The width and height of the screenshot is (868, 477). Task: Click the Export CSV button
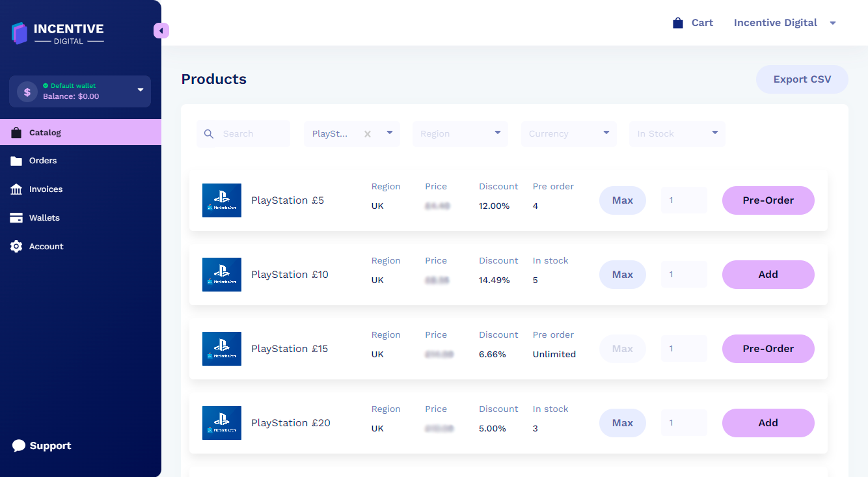tap(802, 79)
